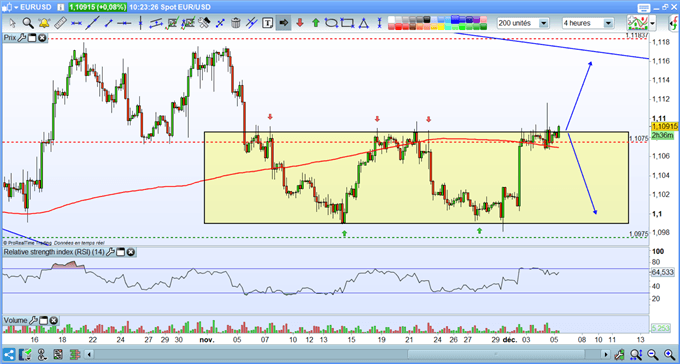Click the Volume panel label

tap(16, 321)
